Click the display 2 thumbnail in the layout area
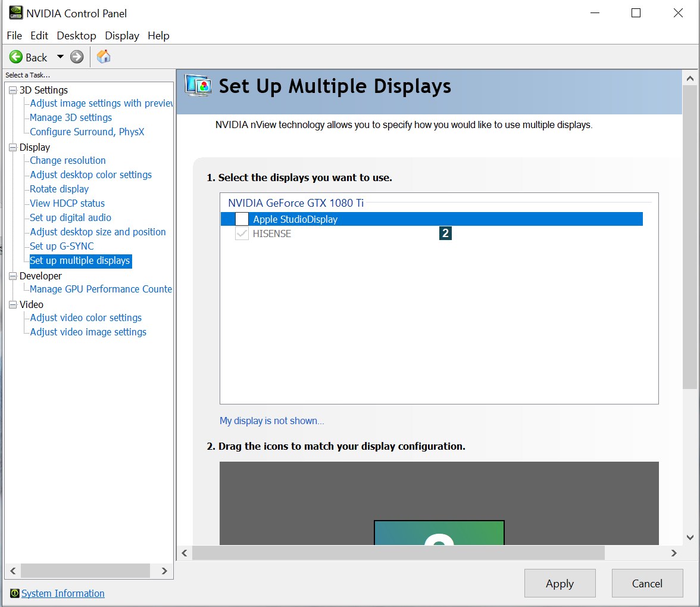 (x=439, y=533)
